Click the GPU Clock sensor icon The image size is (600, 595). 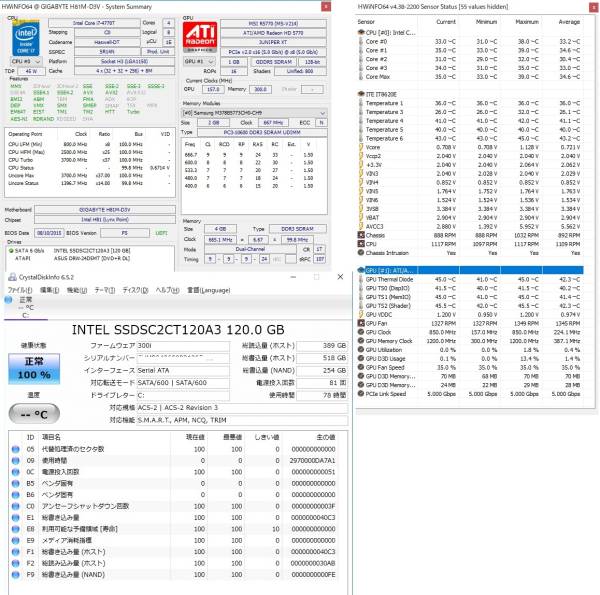(x=360, y=332)
